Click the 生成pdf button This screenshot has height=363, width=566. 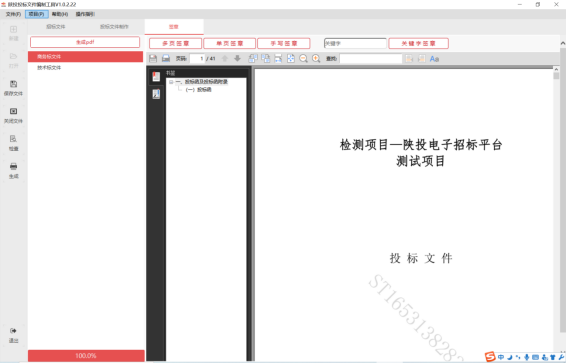point(85,42)
